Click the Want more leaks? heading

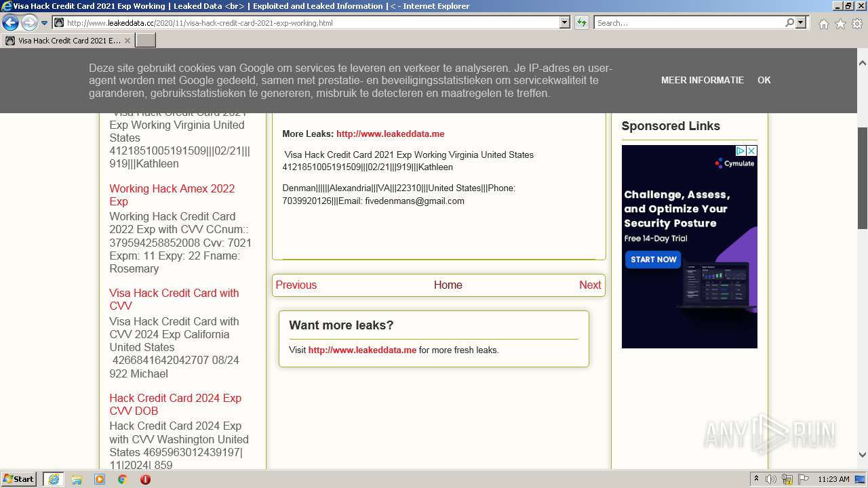341,325
